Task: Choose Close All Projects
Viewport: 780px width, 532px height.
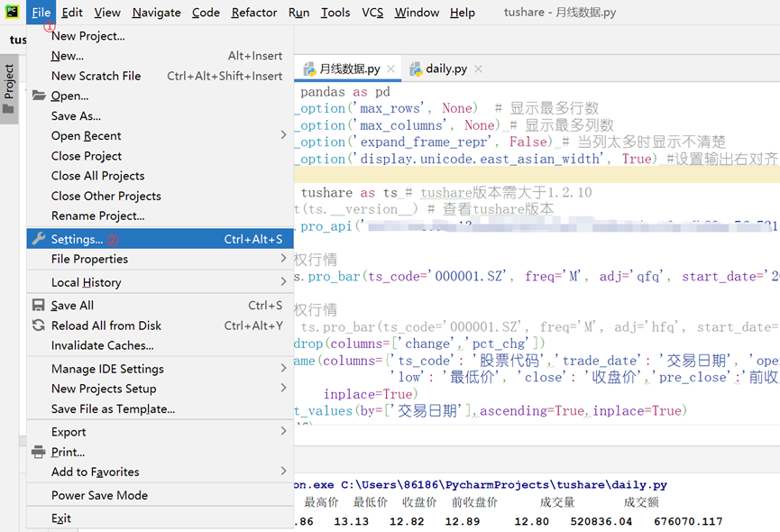Action: [160, 176]
